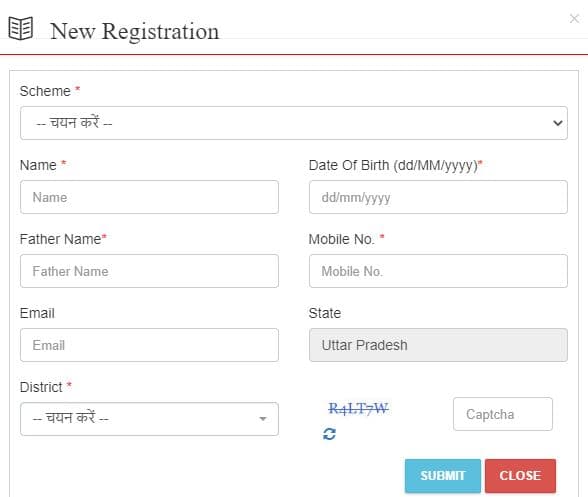Click the Scheme dropdown chevron arrow
Image resolution: width=588 pixels, height=497 pixels.
point(558,123)
